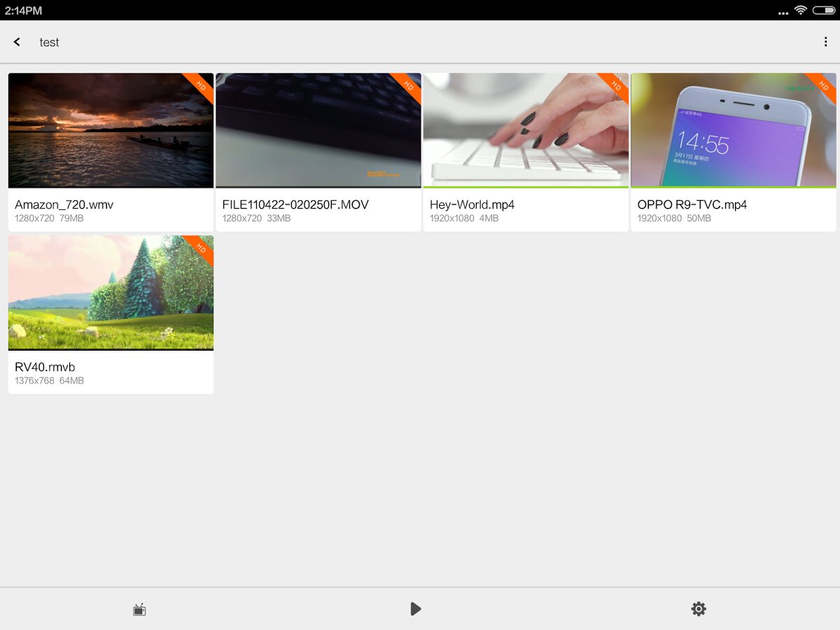Open the RV40.rmvb thumbnail
840x630 pixels.
[x=111, y=293]
